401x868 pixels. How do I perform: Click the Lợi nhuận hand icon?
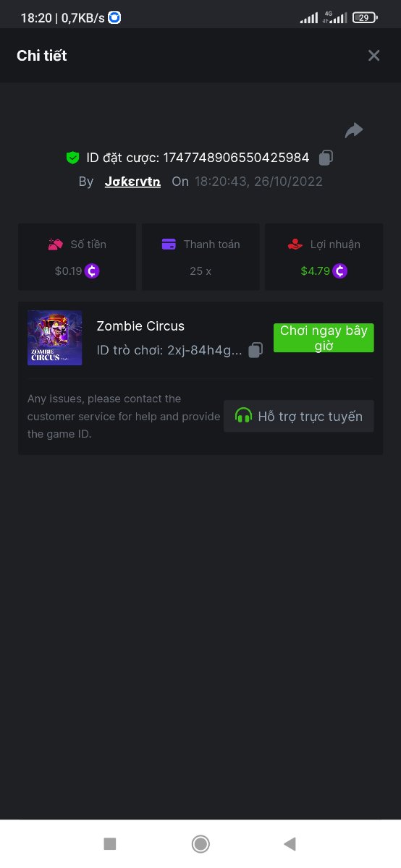click(295, 244)
